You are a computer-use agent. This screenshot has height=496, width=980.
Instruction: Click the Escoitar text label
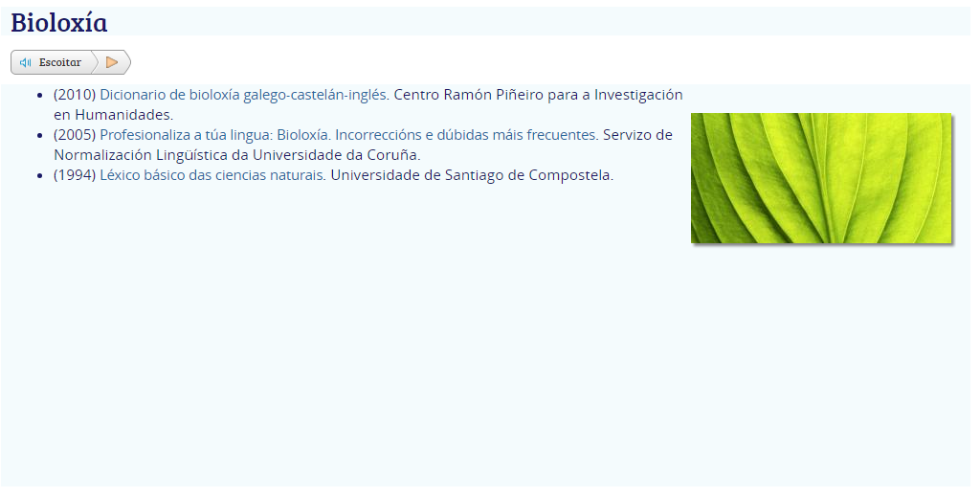(x=59, y=62)
